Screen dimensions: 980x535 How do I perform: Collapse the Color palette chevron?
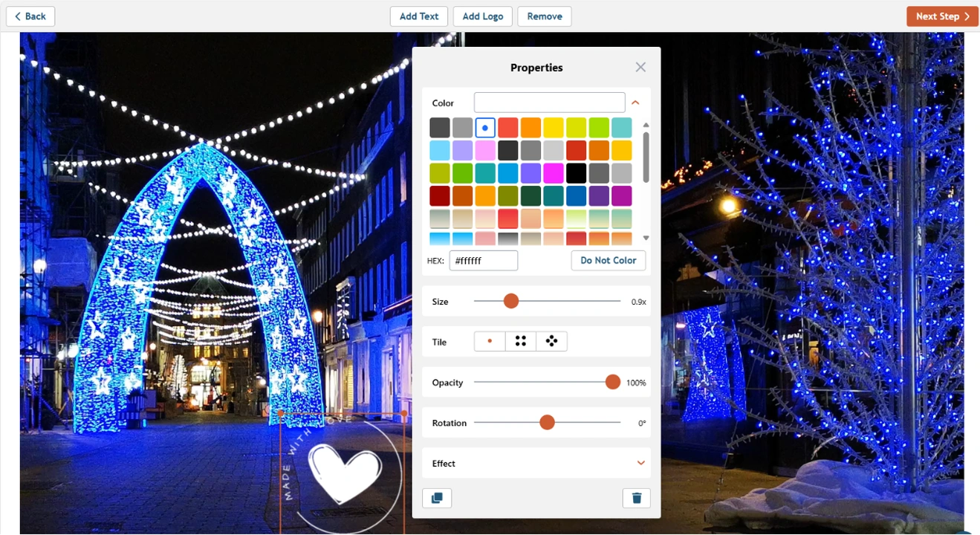[x=635, y=103]
